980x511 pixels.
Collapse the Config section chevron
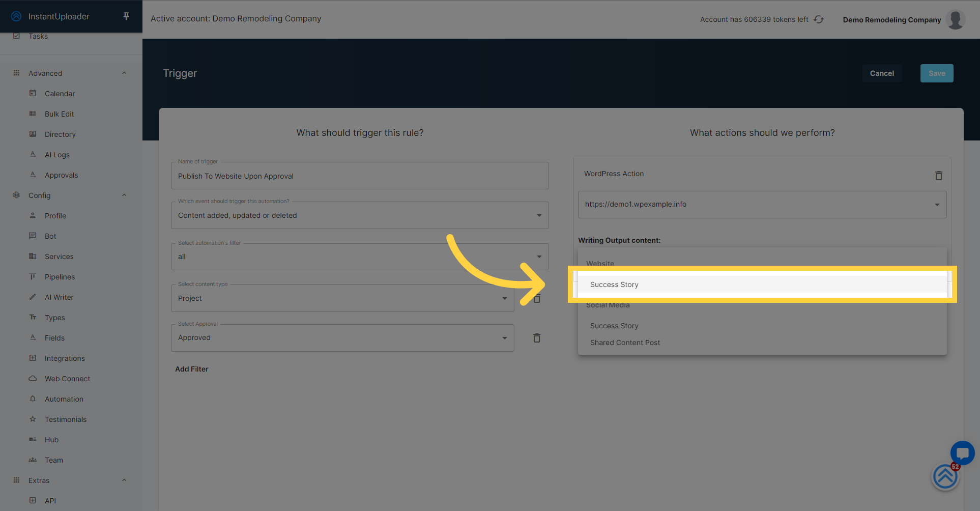tap(124, 195)
